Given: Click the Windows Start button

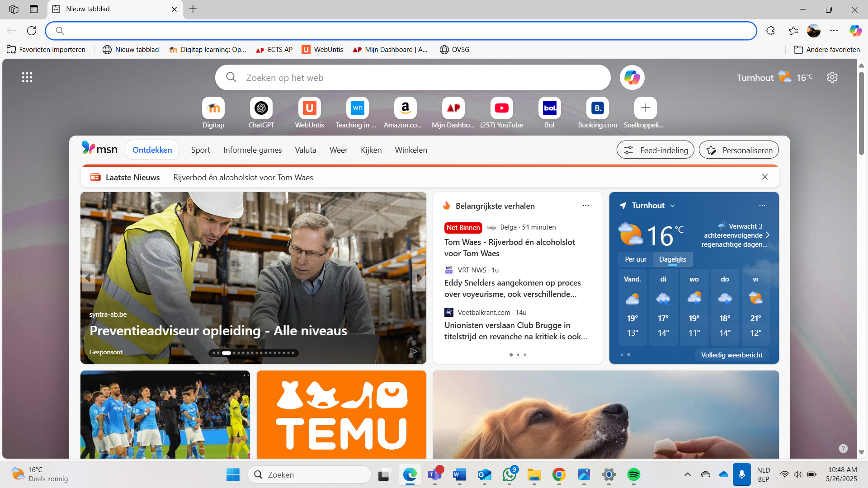Looking at the screenshot, I should 233,474.
